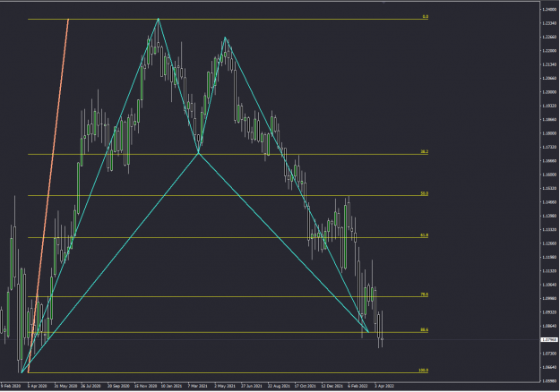This screenshot has width=560, height=392.
Task: Click the 6 Feb 2022 date label
Action: pos(358,386)
